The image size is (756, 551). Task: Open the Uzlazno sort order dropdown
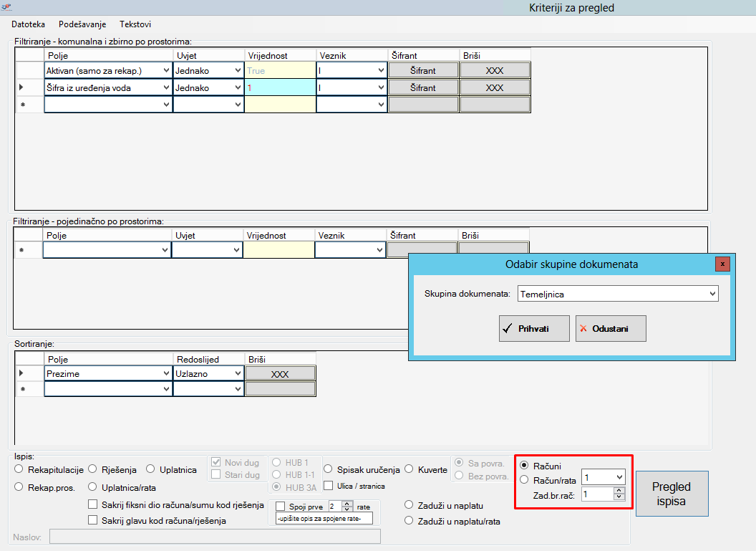[x=238, y=374]
